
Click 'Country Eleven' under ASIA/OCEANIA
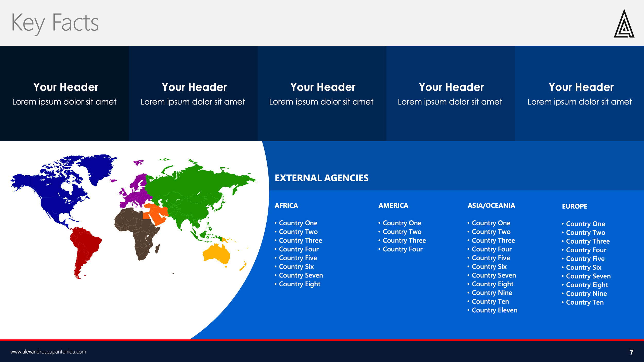(495, 310)
